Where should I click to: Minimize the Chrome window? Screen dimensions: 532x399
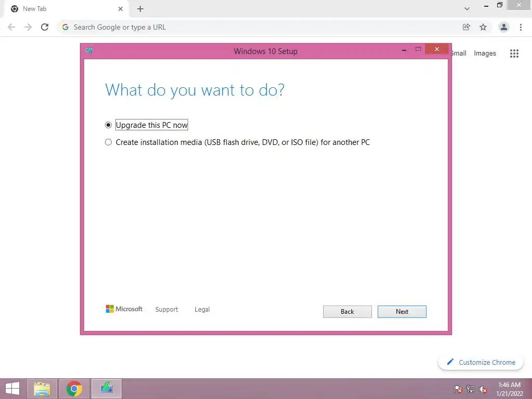486,6
